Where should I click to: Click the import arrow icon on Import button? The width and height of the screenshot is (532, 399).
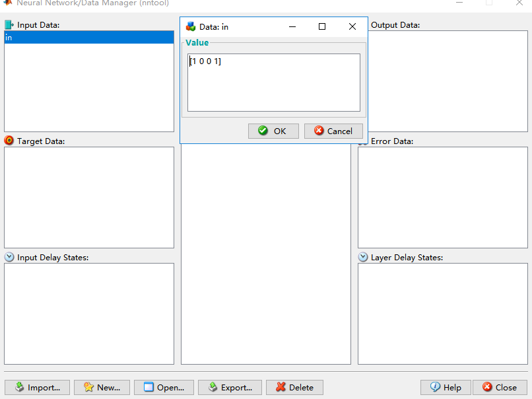point(19,387)
